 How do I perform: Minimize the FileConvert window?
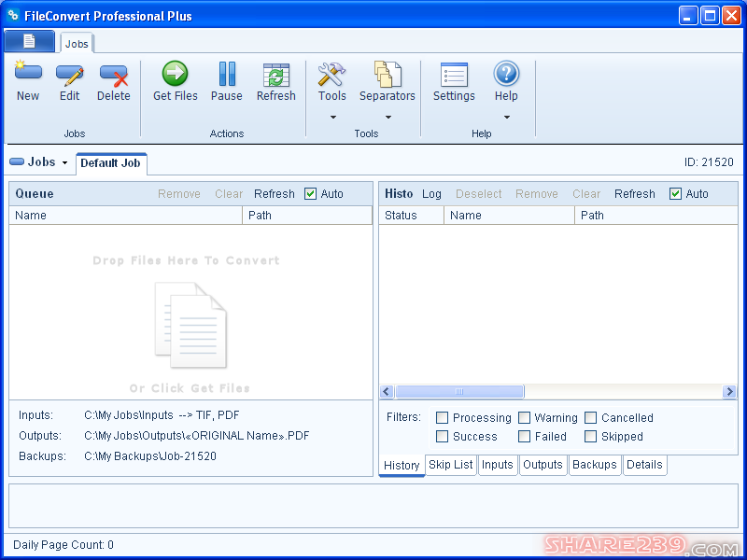pyautogui.click(x=687, y=16)
